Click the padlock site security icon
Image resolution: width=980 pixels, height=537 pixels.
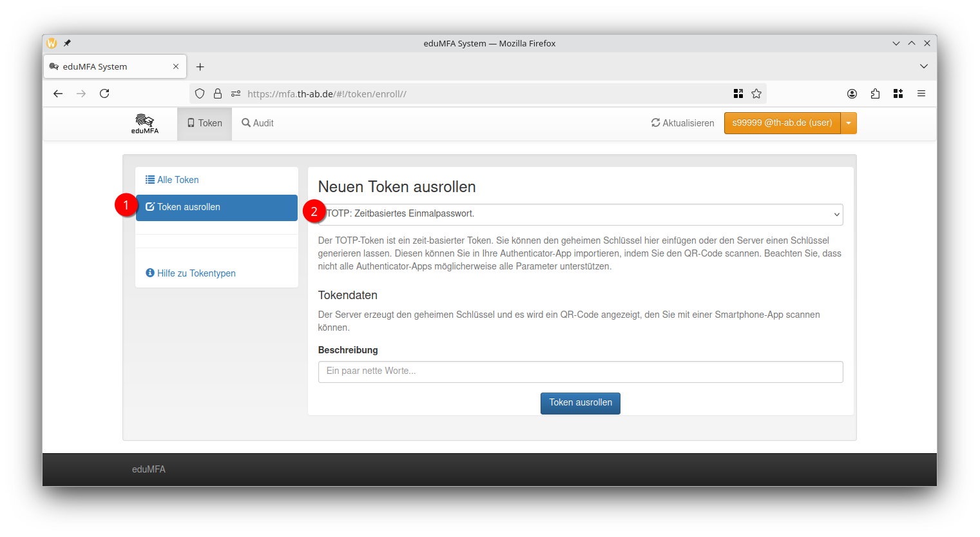click(x=218, y=93)
